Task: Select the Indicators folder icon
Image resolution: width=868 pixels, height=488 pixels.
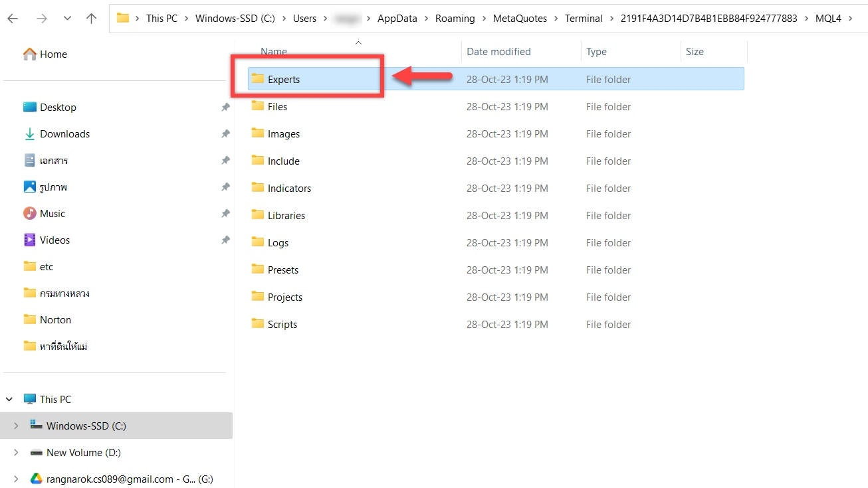Action: coord(258,188)
